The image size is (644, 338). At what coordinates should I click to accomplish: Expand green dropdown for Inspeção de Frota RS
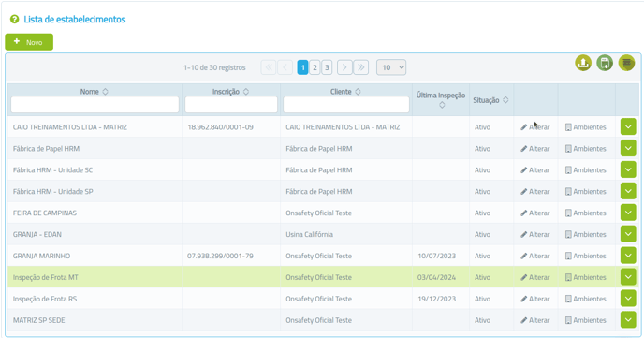(x=628, y=298)
